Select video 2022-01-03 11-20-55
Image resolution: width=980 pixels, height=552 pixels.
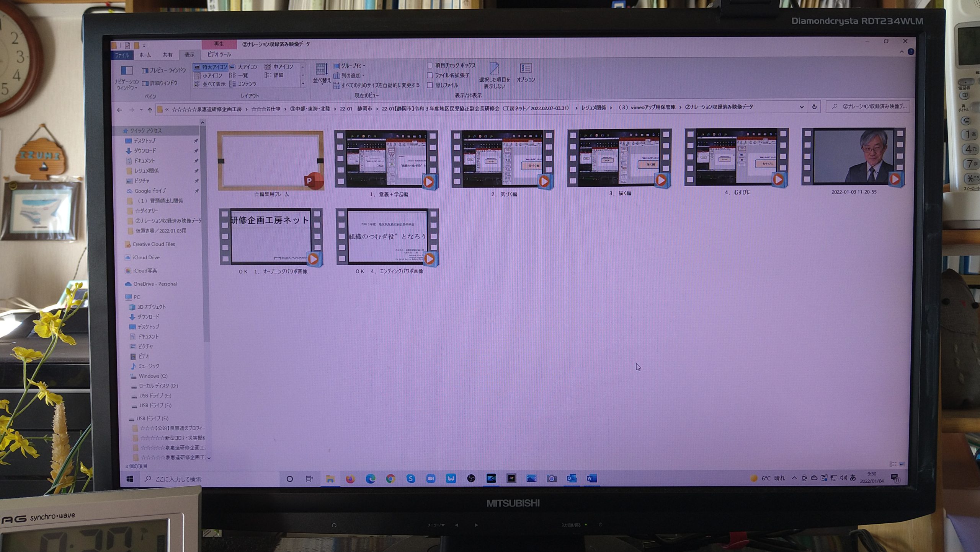coord(854,161)
